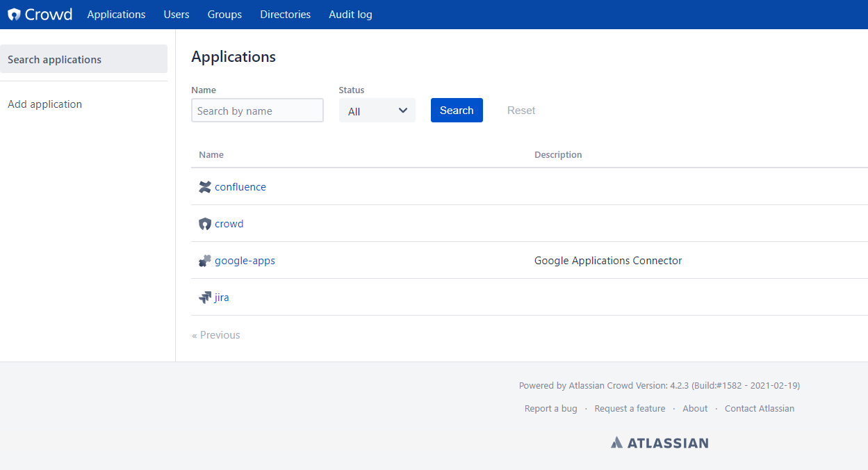Go to the Groups menu
The image size is (868, 470).
click(224, 15)
